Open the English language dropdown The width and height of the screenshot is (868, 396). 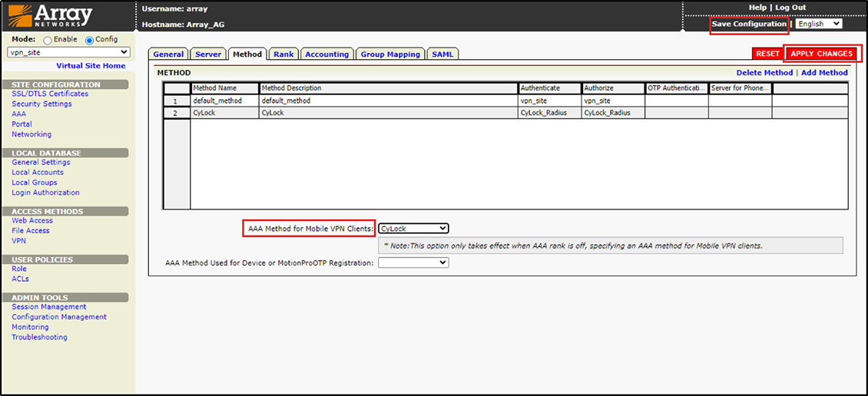tap(819, 24)
